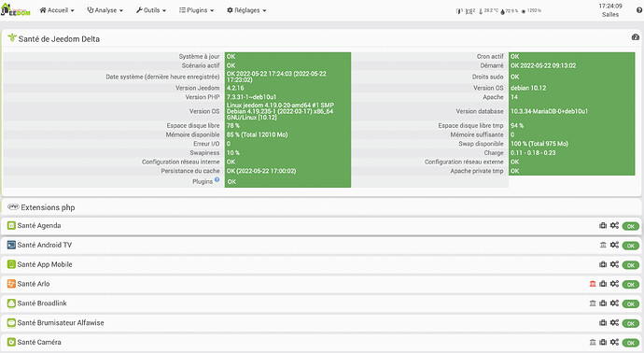Click the App Mobile plugin icon
Screen dimensions: 644x353
tap(11, 264)
